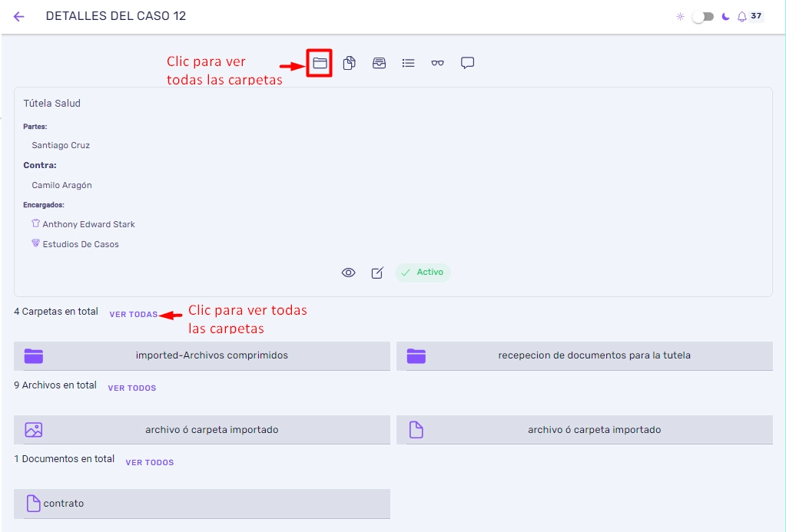Click the 1 Documentos en total label
Image resolution: width=786 pixels, height=532 pixels.
(65, 459)
